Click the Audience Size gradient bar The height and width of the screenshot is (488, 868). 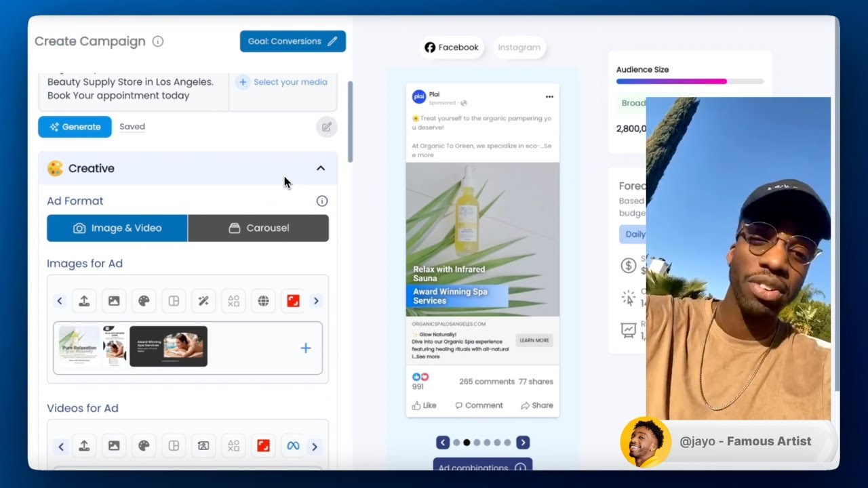click(x=690, y=81)
